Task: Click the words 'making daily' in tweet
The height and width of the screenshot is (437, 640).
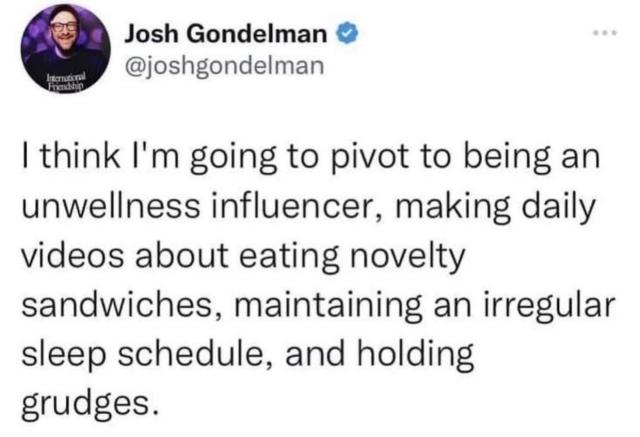Action: pyautogui.click(x=494, y=207)
